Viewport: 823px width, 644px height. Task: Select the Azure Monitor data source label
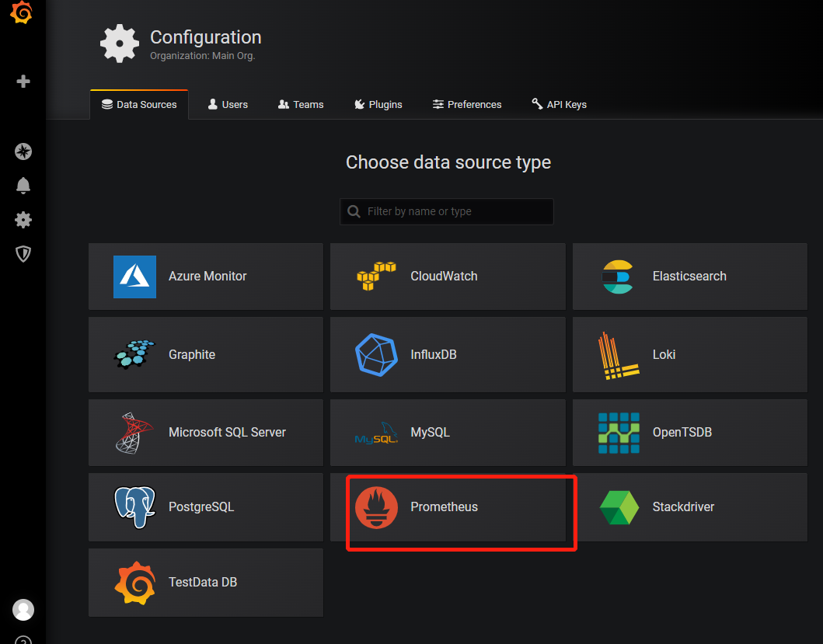coord(207,276)
